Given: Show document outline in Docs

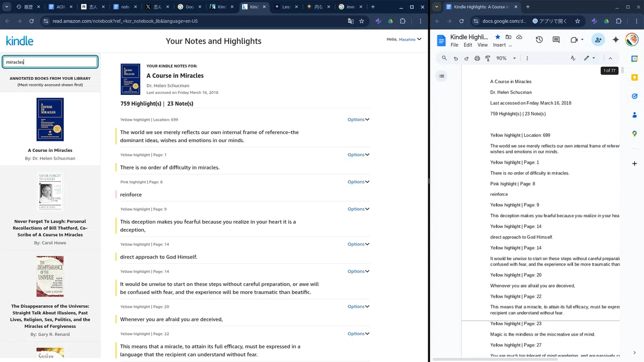Looking at the screenshot, I should pyautogui.click(x=442, y=76).
